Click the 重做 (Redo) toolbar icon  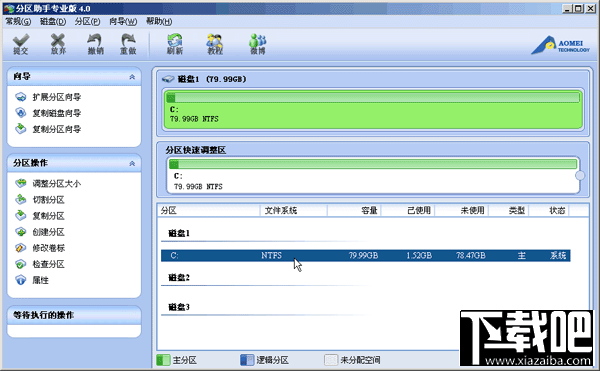(x=128, y=43)
